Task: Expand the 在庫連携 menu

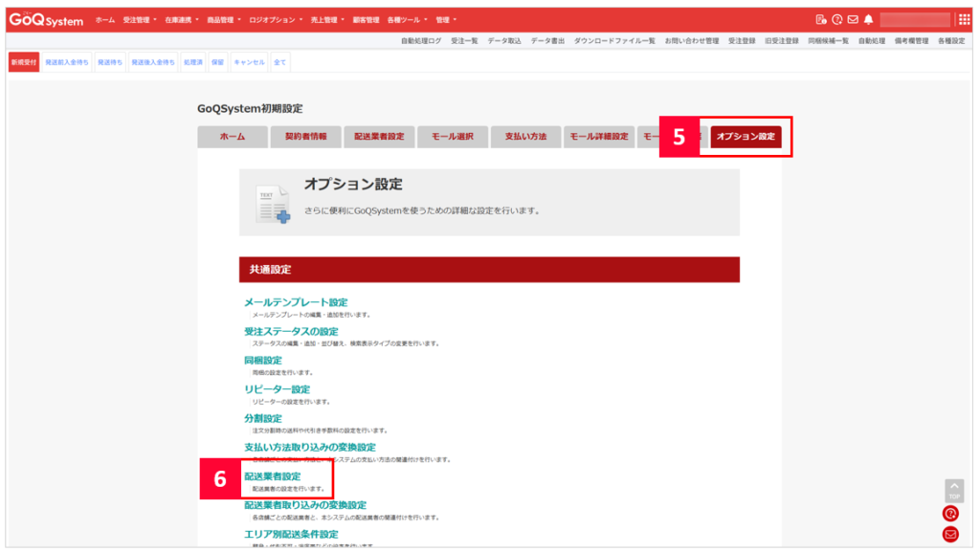Action: point(181,20)
